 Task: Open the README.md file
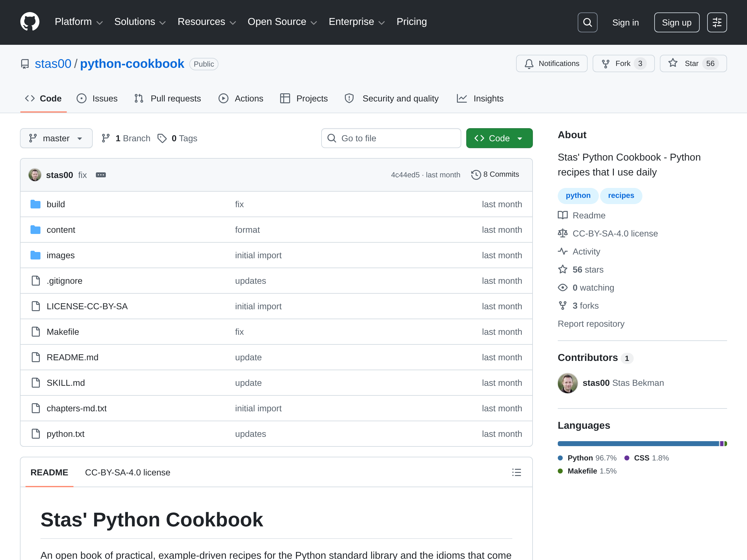click(x=73, y=357)
